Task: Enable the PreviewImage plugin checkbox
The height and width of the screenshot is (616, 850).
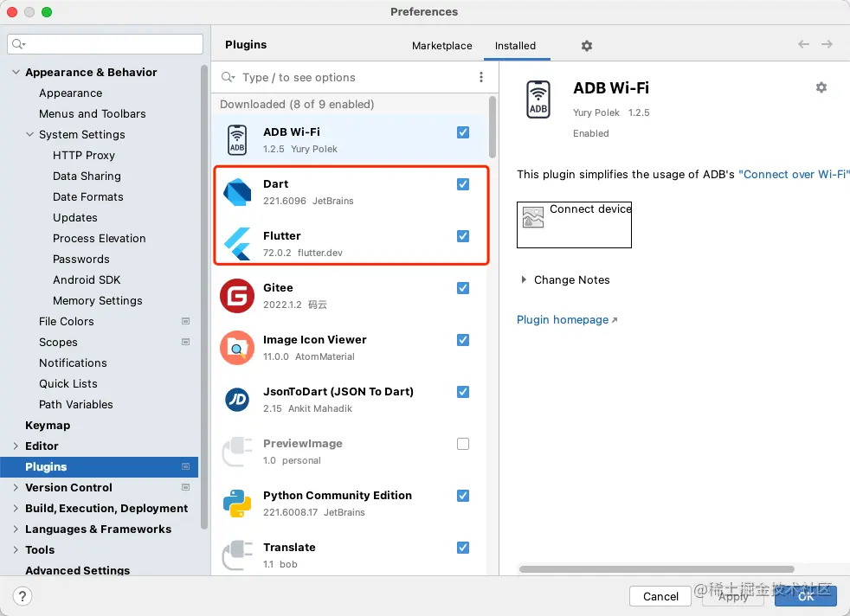Action: [x=463, y=444]
